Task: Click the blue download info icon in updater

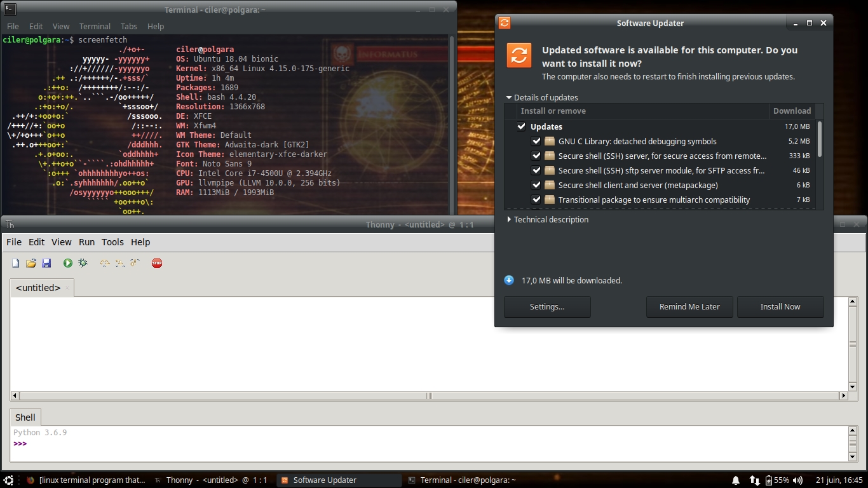Action: pos(509,280)
